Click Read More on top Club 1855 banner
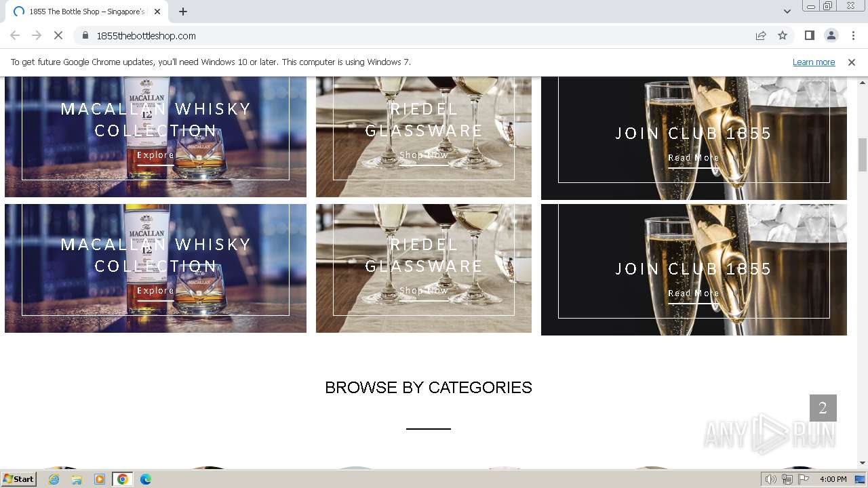The width and height of the screenshot is (868, 488). (694, 159)
